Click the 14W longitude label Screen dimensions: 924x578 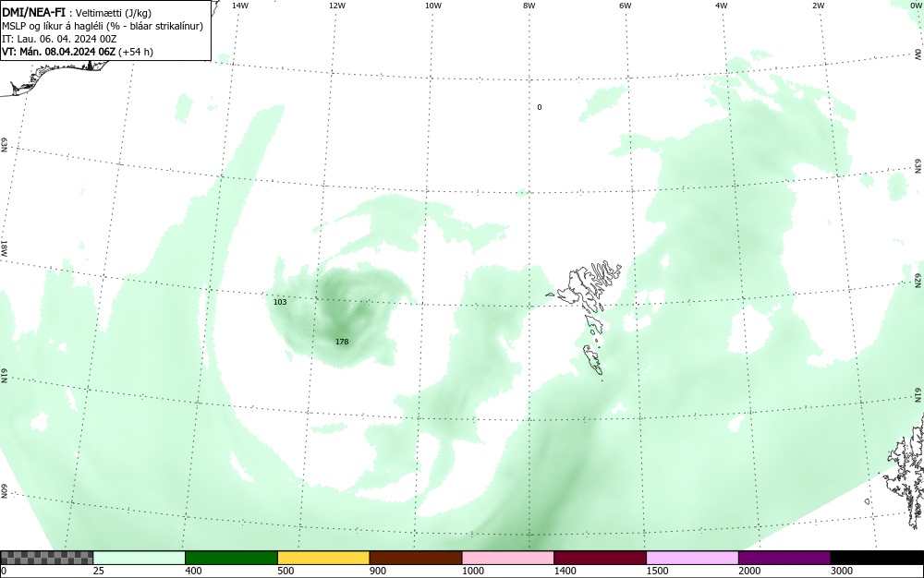[240, 6]
